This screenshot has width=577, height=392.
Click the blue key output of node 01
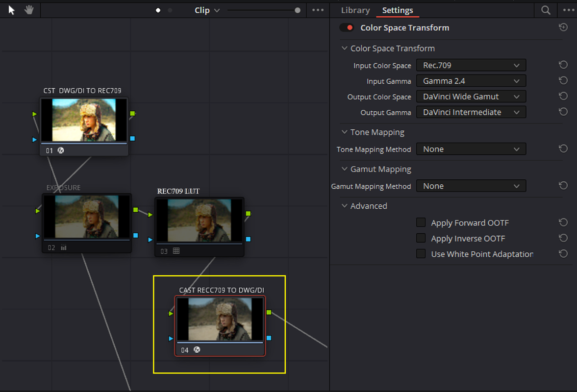coord(132,139)
